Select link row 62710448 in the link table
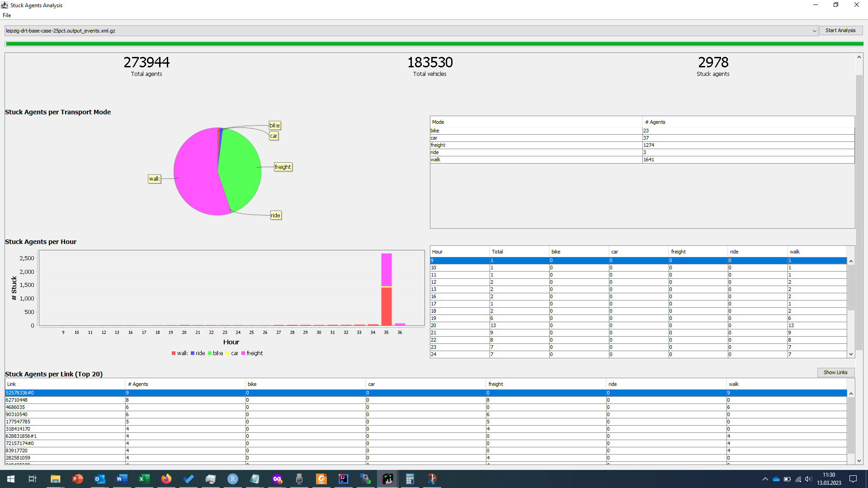868x488 pixels. (x=181, y=400)
